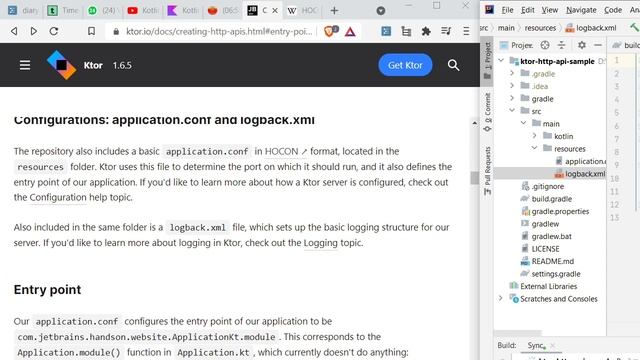This screenshot has height=360, width=640.
Task: Click the Ktor logo
Action: point(61,65)
